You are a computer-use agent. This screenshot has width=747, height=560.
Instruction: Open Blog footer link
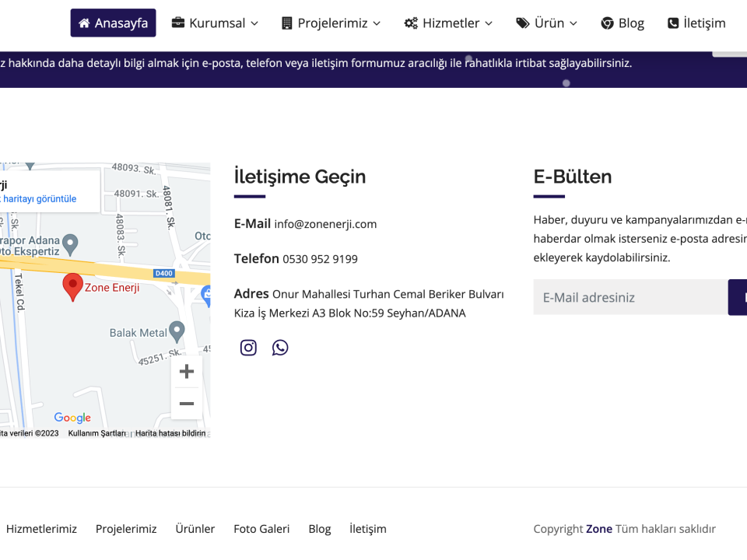tap(320, 529)
